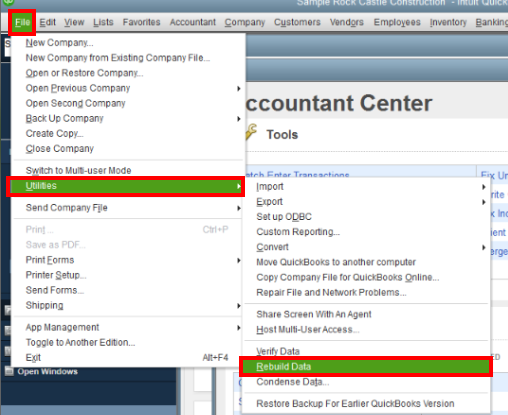The height and width of the screenshot is (415, 508).
Task: Choose New Company... from File menu
Action: (127, 43)
